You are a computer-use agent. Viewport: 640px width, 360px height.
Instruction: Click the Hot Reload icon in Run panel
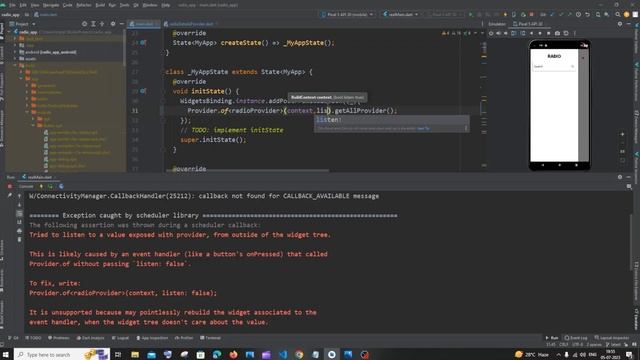point(41,187)
